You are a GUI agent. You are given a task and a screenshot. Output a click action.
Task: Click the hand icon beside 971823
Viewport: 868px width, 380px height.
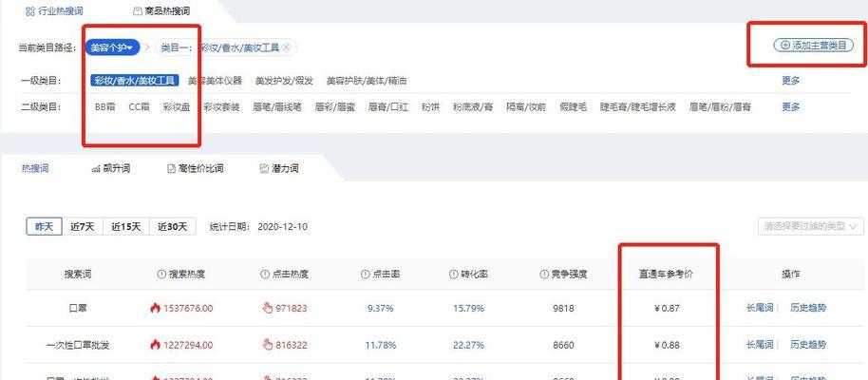[268, 308]
